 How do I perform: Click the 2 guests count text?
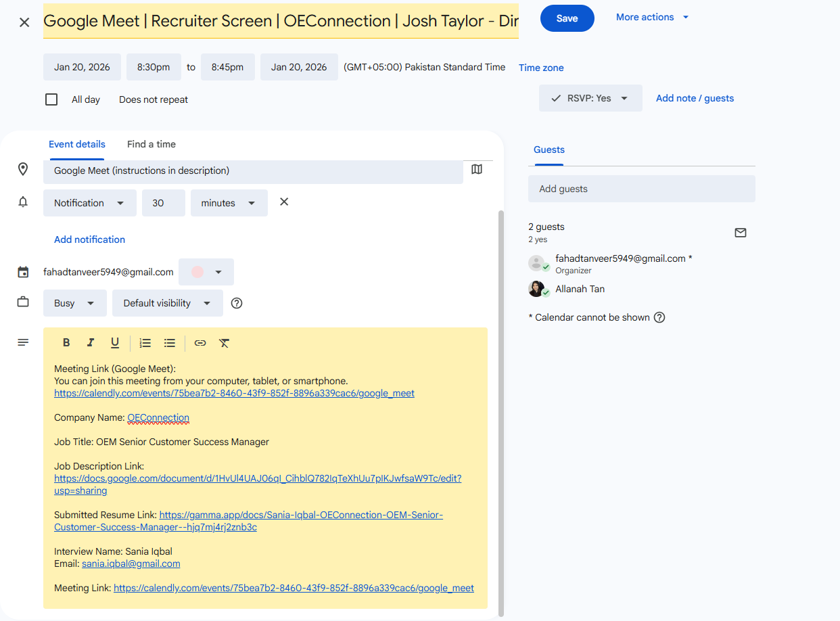(546, 227)
